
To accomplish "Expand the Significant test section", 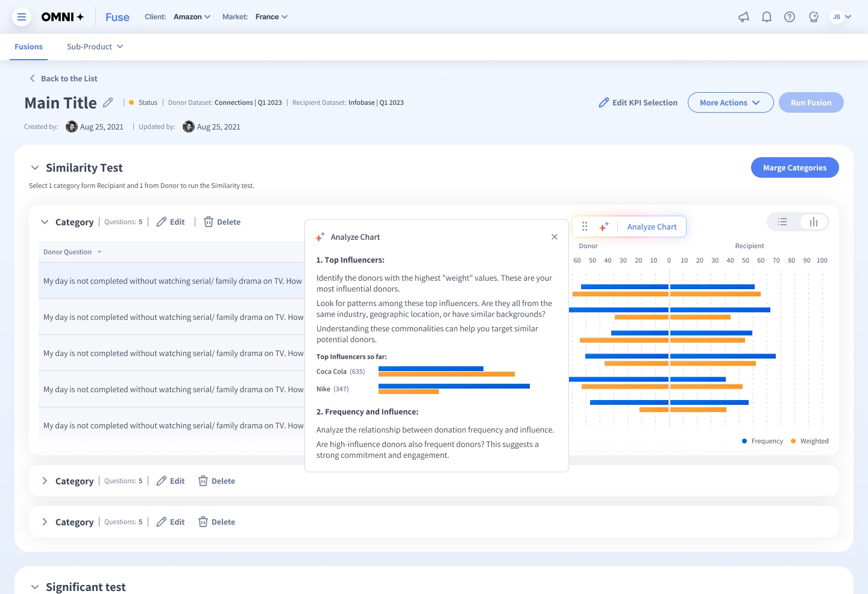I will (x=35, y=587).
